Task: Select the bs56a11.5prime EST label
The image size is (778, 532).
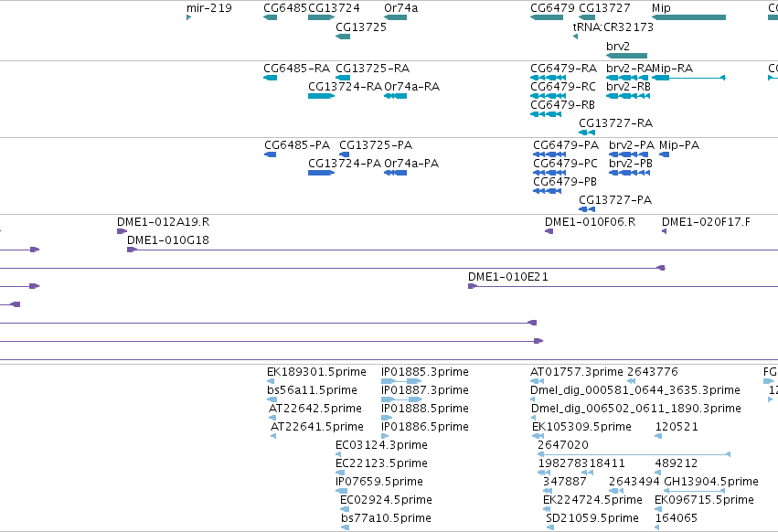Action: 312,390
